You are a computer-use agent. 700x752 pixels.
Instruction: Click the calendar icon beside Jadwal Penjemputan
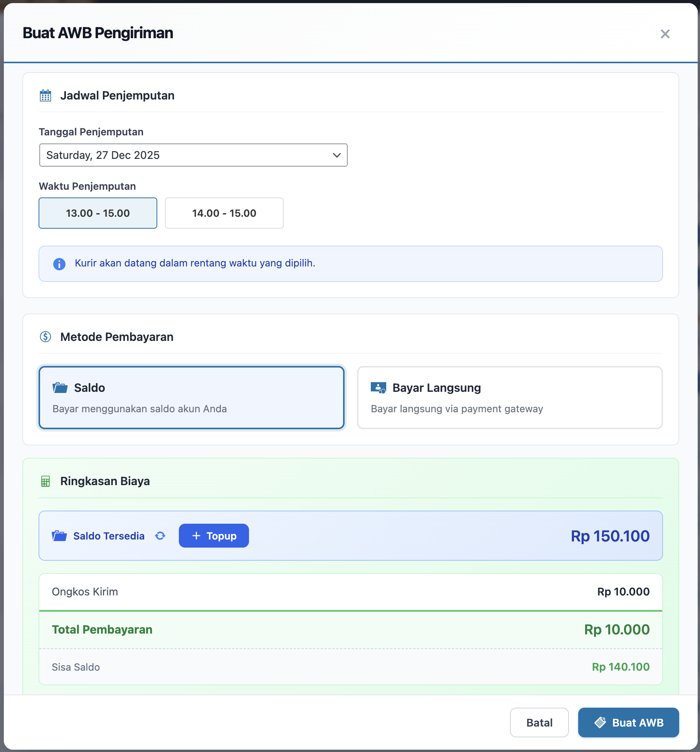45,96
